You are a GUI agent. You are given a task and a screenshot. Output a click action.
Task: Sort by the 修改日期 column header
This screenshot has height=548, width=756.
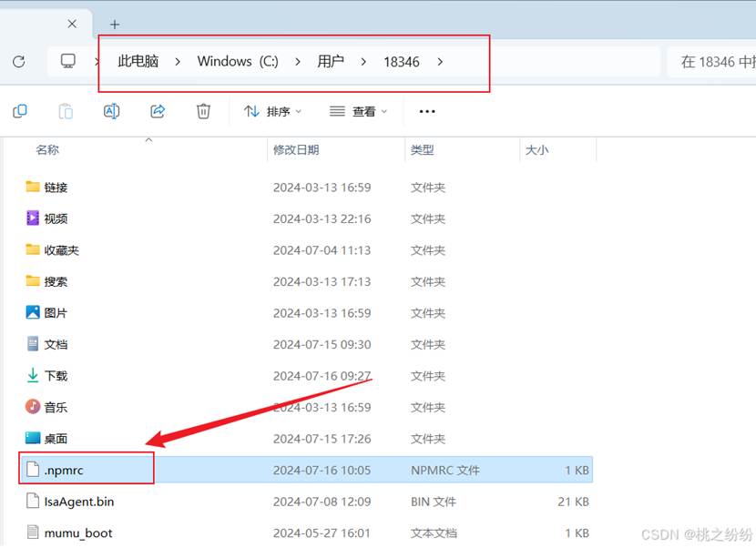pyautogui.click(x=335, y=150)
